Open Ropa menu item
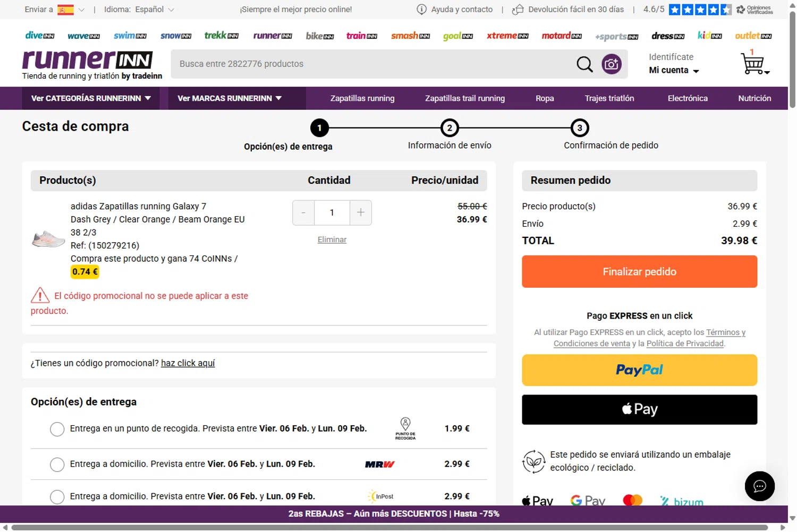This screenshot has width=797, height=532. click(x=545, y=98)
